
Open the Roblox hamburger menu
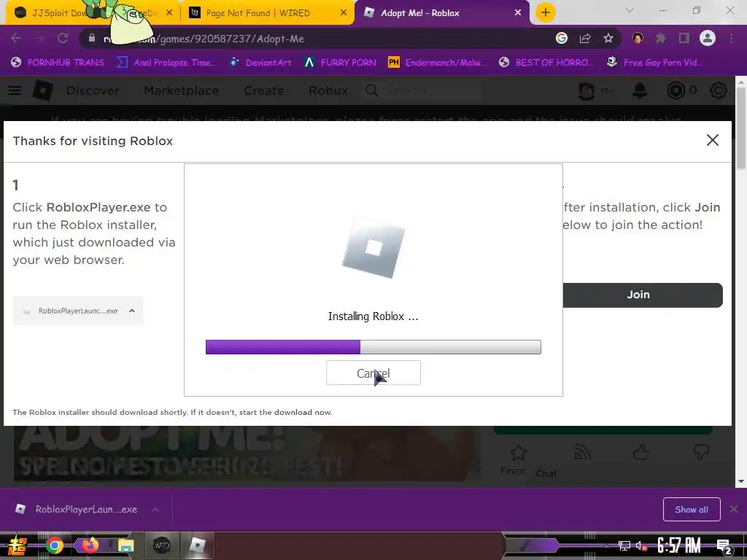tap(15, 90)
